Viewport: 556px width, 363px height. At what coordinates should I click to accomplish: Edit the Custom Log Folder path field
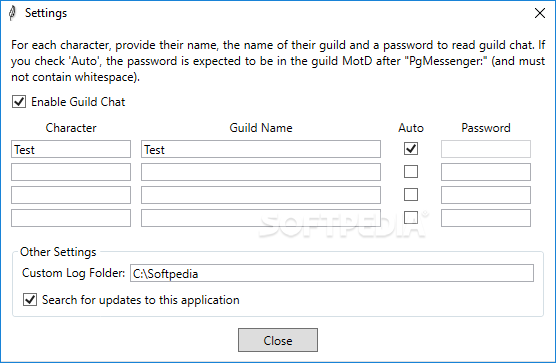[x=332, y=273]
